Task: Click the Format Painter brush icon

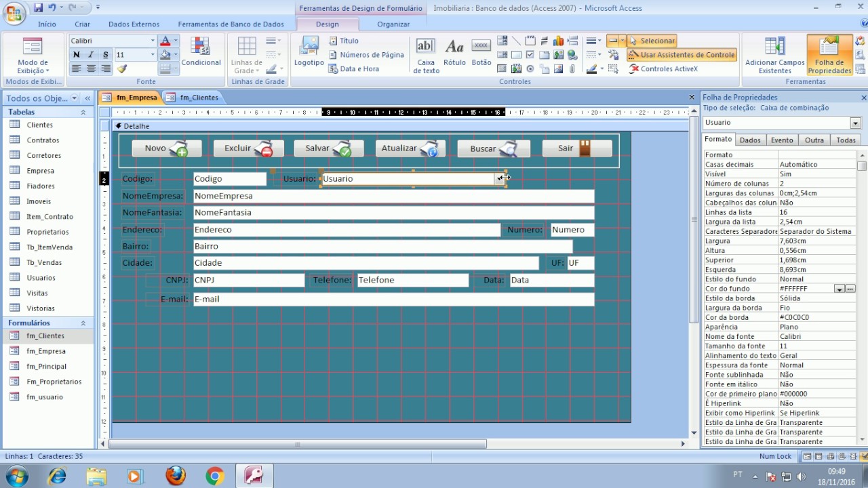Action: tap(122, 68)
